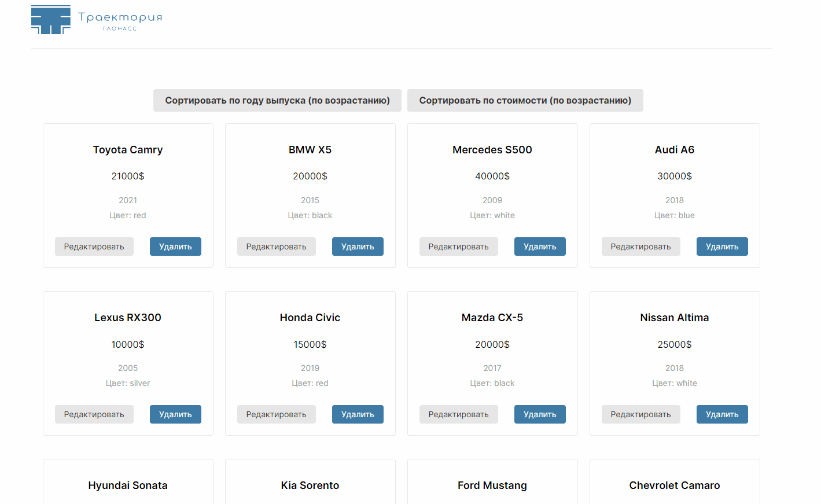Click 'Цвет: silver' on Lexus RX300
The height and width of the screenshot is (504, 821).
(x=128, y=383)
